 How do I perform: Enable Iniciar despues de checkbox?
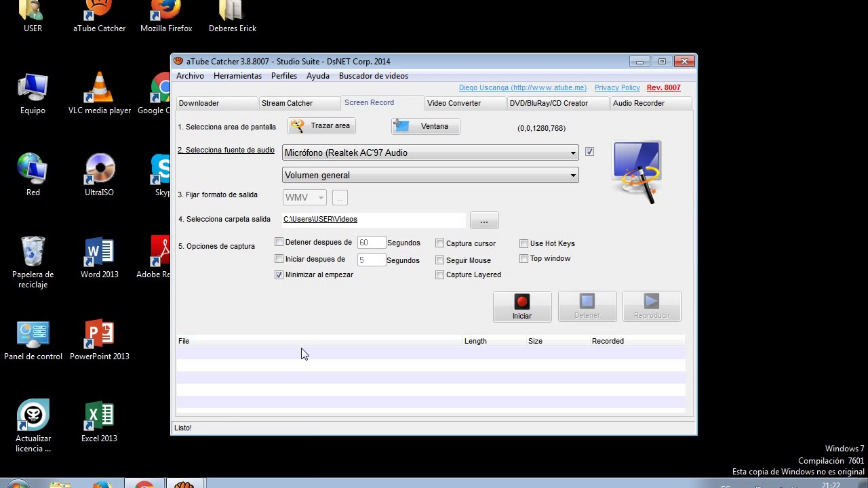[279, 259]
